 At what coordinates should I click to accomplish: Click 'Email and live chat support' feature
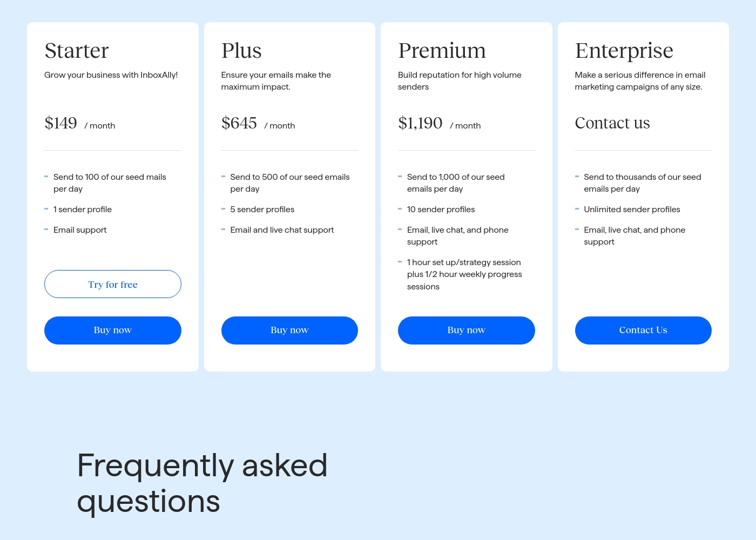click(282, 230)
